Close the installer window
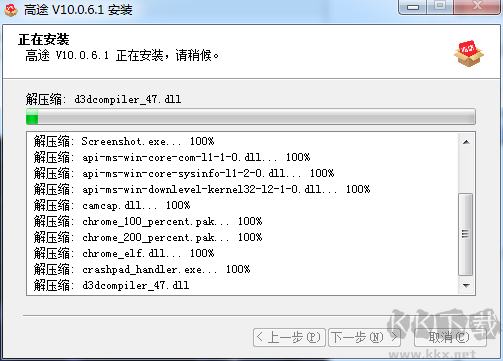The height and width of the screenshot is (361, 503). pos(477,7)
